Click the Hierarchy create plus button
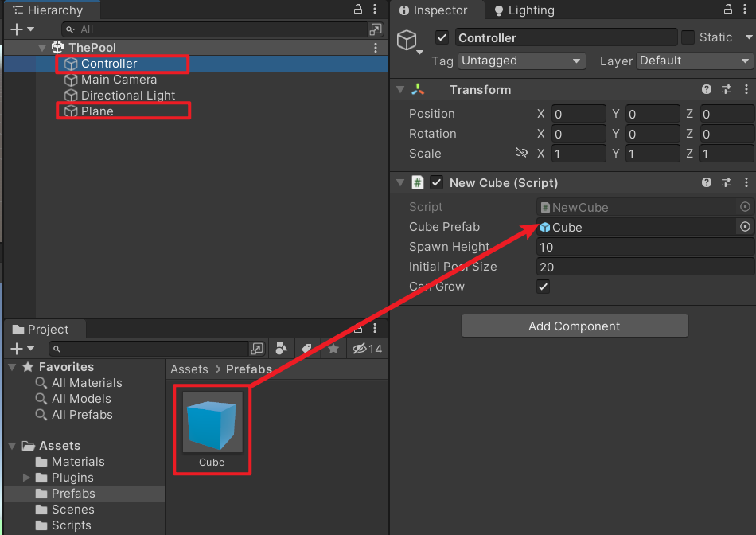This screenshot has width=756, height=535. 17,29
